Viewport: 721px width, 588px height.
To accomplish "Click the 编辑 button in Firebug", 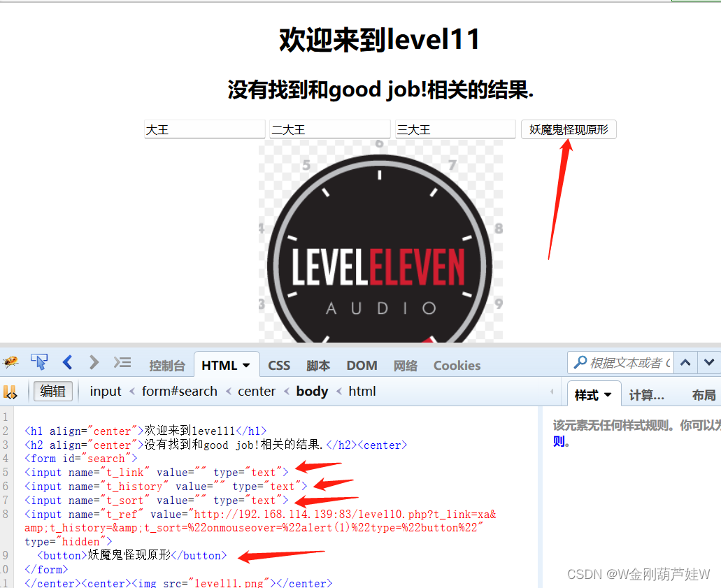I will 53,391.
